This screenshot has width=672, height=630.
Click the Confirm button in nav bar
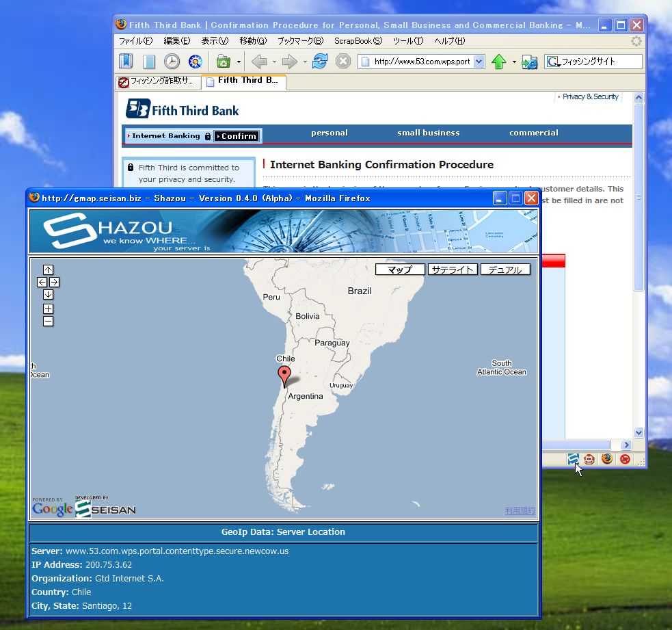coord(236,136)
